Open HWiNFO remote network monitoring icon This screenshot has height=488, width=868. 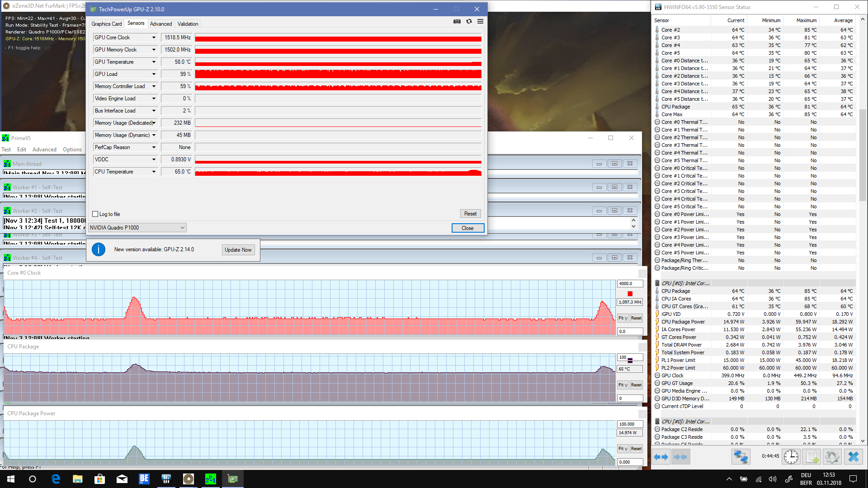(741, 457)
